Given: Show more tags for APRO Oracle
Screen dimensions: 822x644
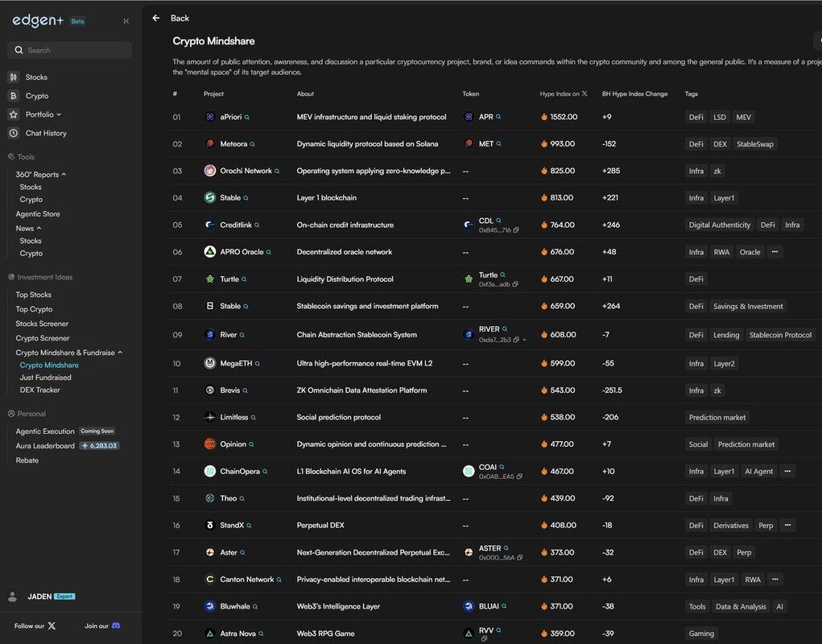Looking at the screenshot, I should point(774,252).
